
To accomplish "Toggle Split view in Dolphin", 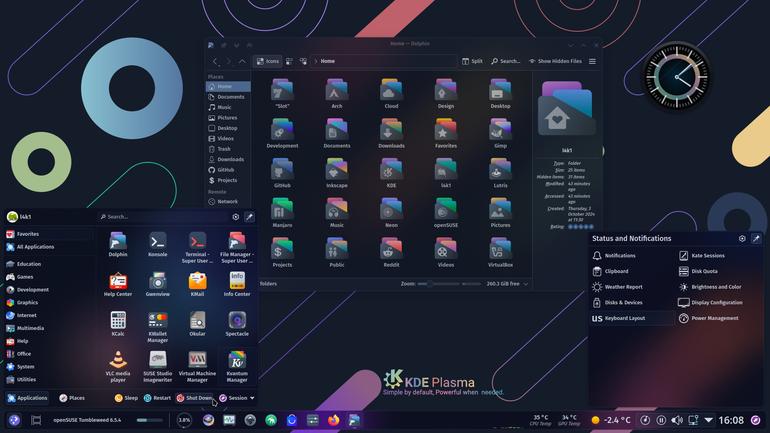I will (x=472, y=61).
